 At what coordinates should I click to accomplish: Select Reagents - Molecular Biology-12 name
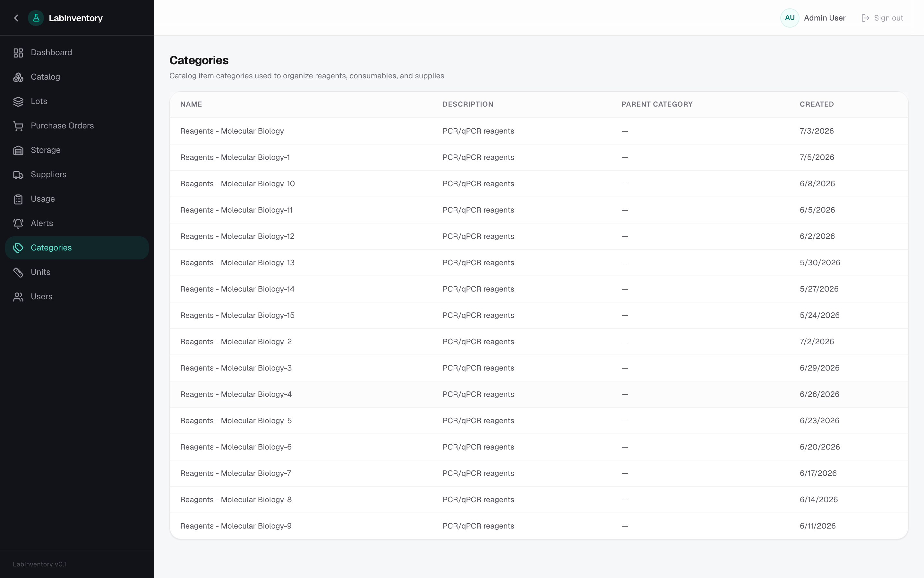point(237,237)
